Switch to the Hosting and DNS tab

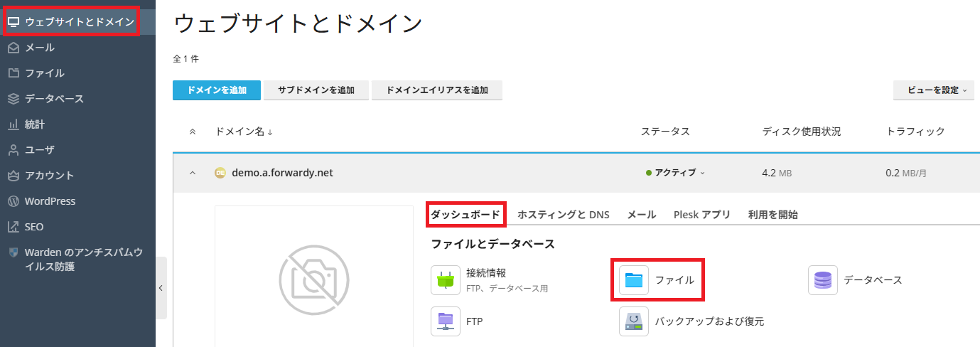tap(563, 215)
